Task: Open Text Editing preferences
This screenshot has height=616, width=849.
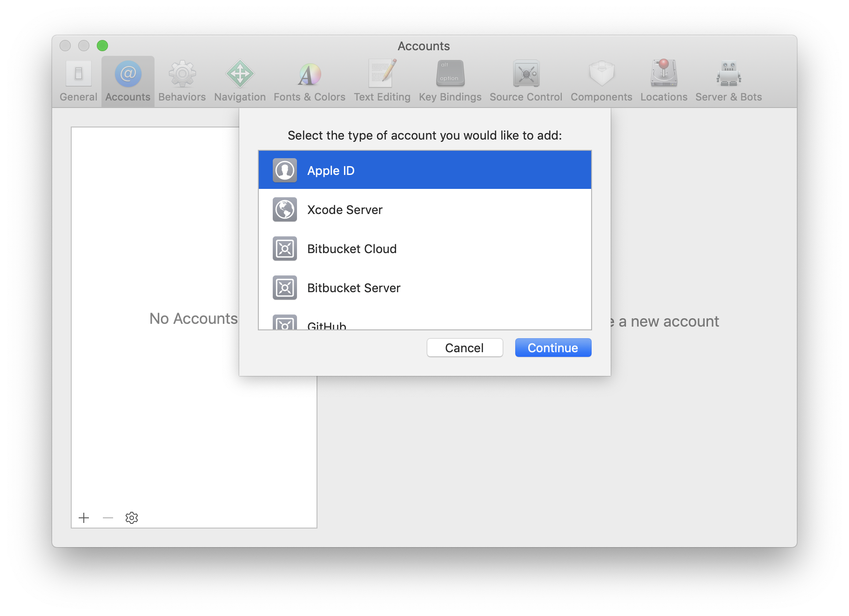Action: click(382, 81)
